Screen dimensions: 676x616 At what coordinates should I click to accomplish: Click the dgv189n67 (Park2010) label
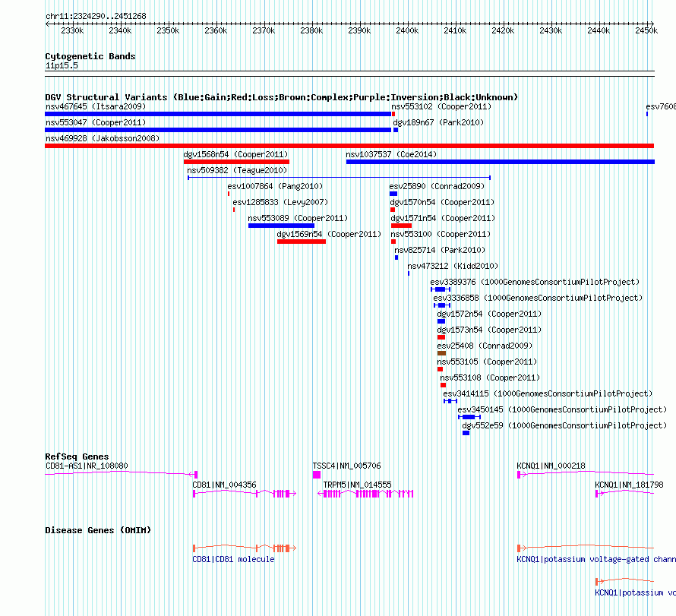438,122
